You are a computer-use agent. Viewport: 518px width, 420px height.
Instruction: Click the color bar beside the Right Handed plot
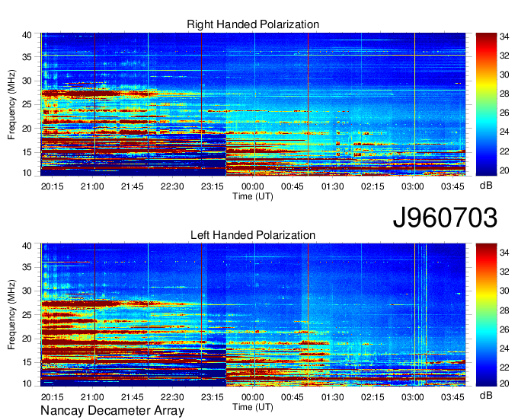pyautogui.click(x=486, y=104)
